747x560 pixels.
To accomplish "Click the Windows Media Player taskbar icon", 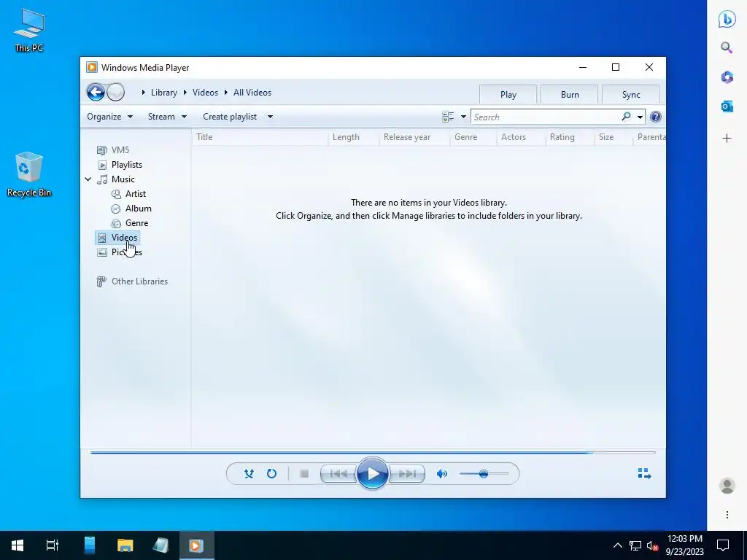I will 196,545.
